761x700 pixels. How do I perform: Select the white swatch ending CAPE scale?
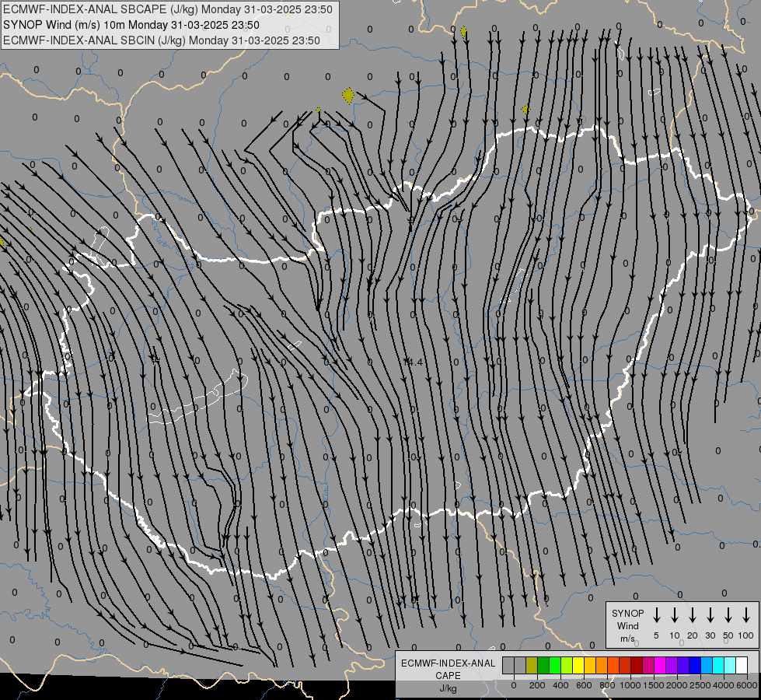742,665
